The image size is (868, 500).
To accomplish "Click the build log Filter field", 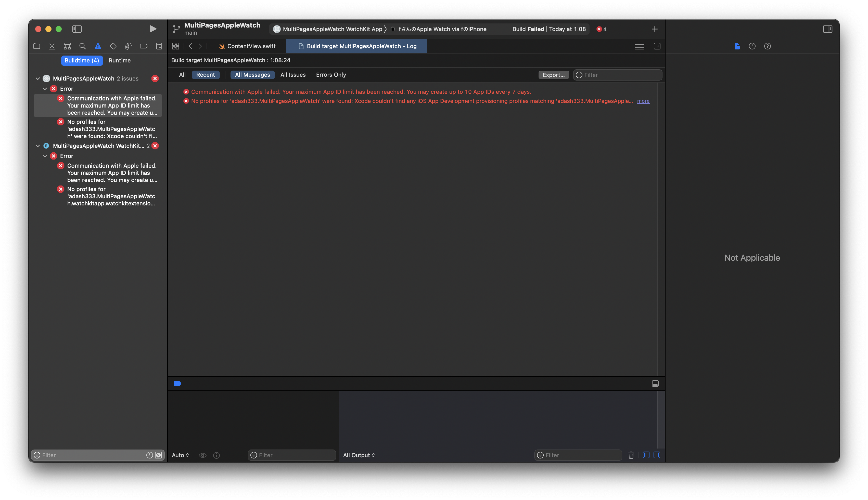I will pyautogui.click(x=618, y=75).
